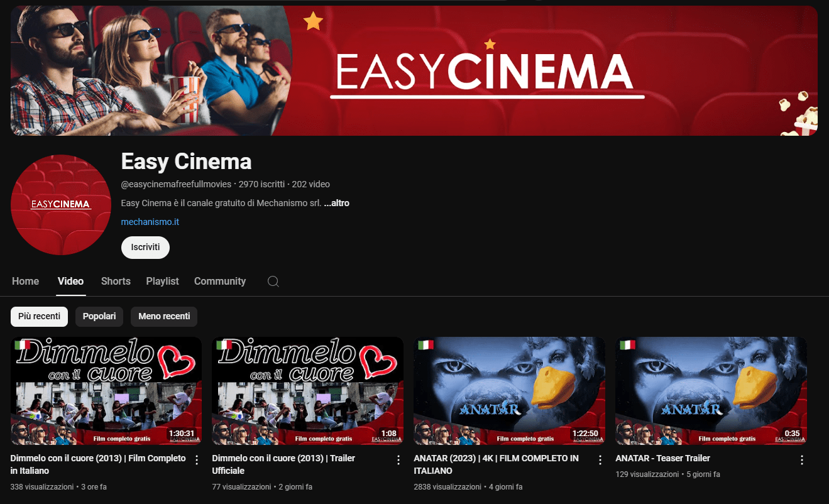Sort videos by Più recenti
Screen dimensions: 829x504
[39, 317]
